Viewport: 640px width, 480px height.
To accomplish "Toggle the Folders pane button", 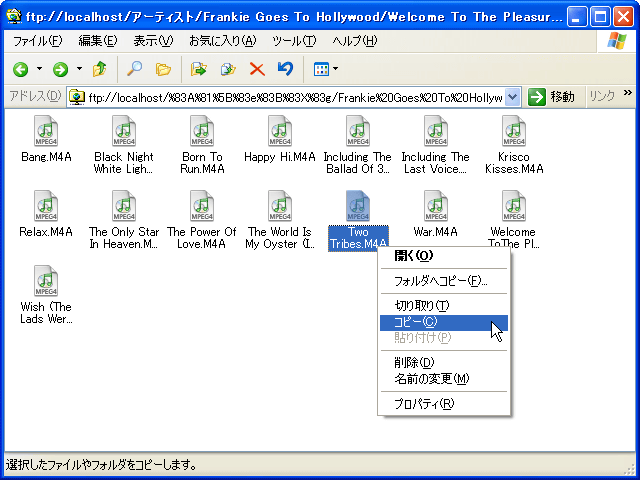I will click(x=163, y=69).
